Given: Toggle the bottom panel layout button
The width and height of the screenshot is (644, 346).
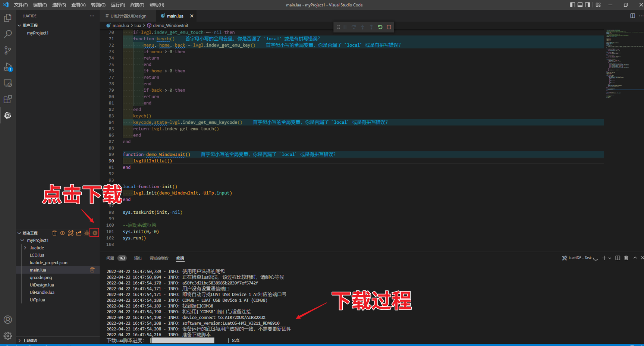Looking at the screenshot, I should tap(580, 5).
